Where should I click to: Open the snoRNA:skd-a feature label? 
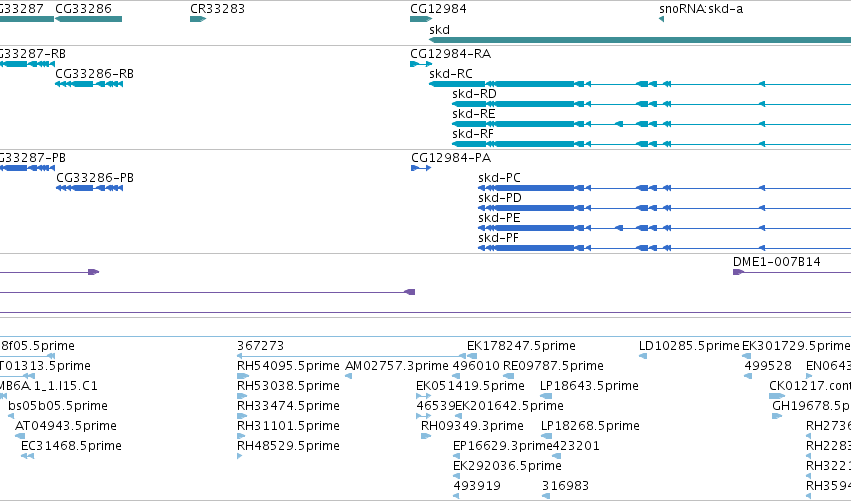[x=701, y=9]
